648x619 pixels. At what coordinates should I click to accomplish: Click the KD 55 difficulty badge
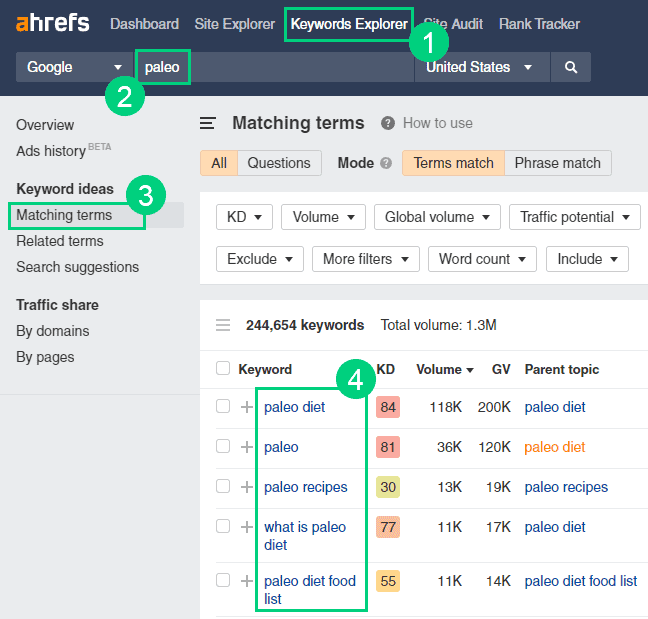point(388,581)
